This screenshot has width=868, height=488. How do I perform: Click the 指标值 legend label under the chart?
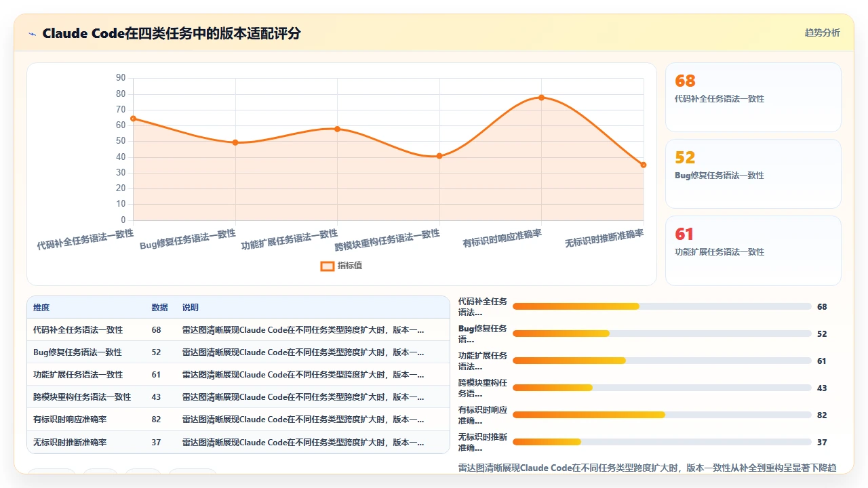350,266
